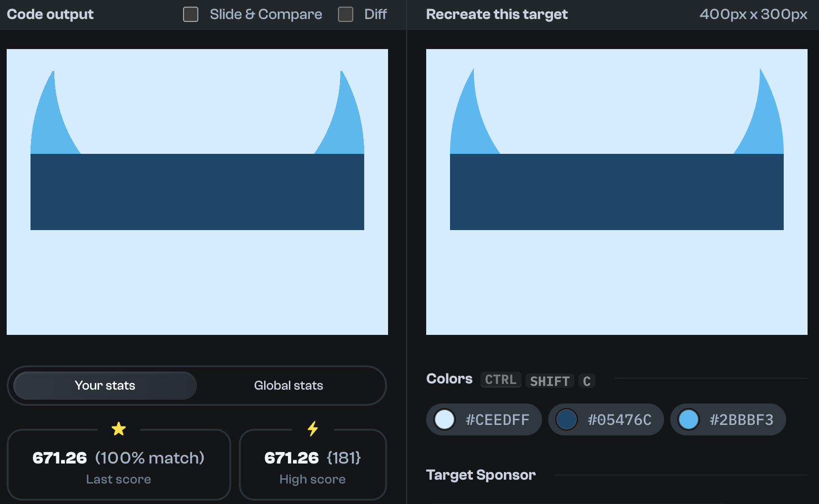Click the #05476C dark blue circle icon
This screenshot has width=819, height=504.
point(567,420)
